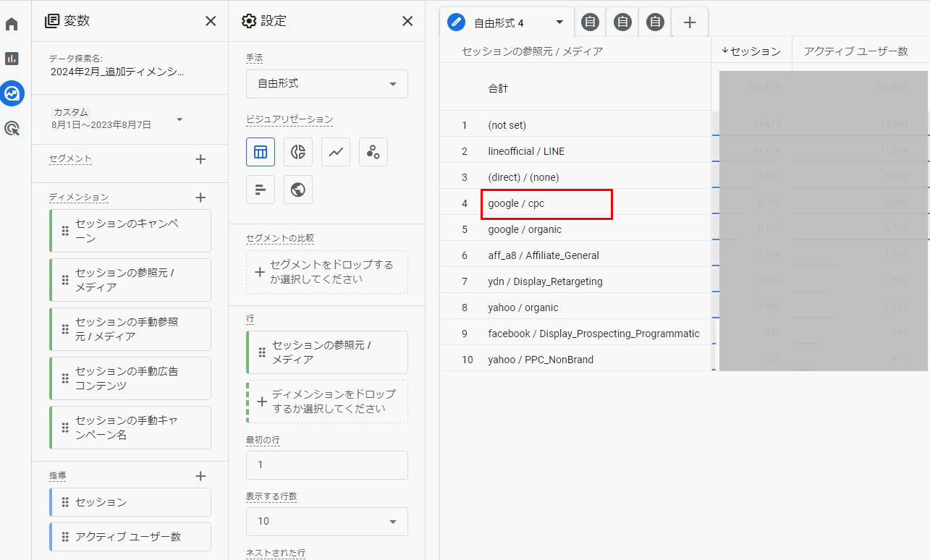Viewport: 930px width, 560px height.
Task: Add a new metric next to 指標
Action: (200, 476)
